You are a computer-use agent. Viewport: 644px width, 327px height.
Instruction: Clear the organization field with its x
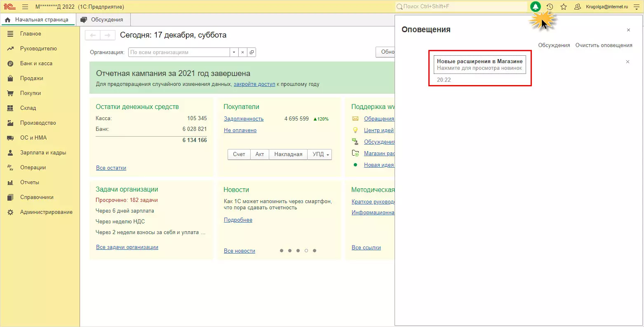click(x=243, y=52)
